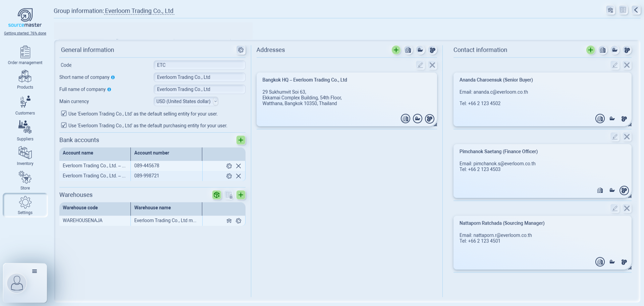
Task: Add a new warehouse
Action: pyautogui.click(x=241, y=195)
